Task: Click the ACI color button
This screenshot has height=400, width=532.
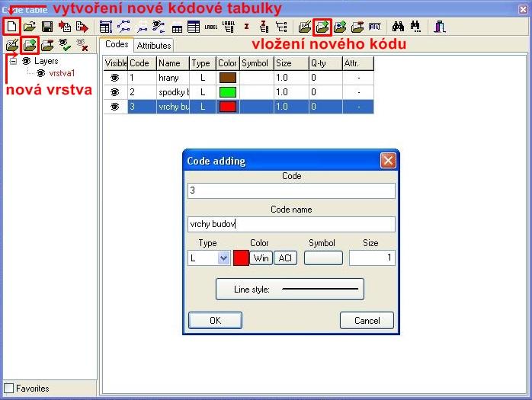Action: [285, 258]
